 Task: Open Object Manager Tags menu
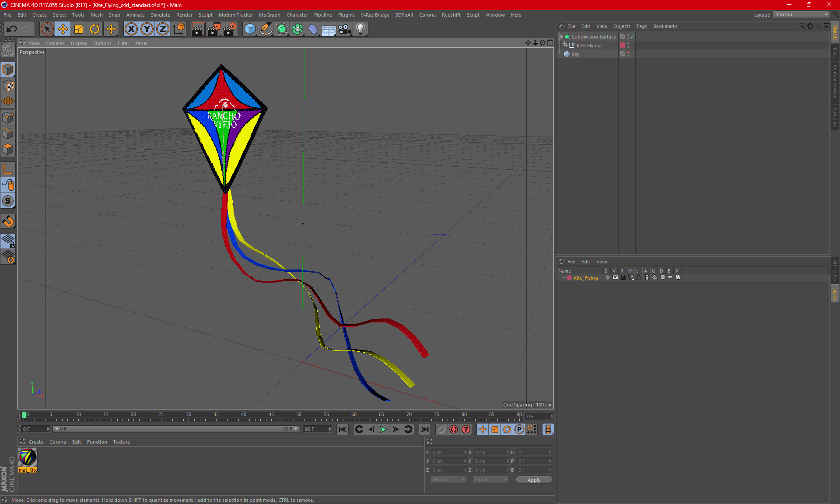pos(641,26)
